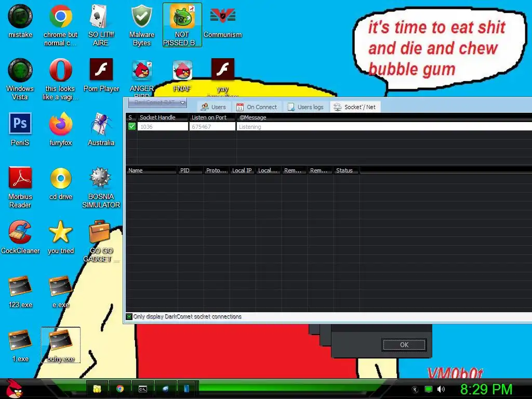Select the e.exe file icon
The width and height of the screenshot is (532, 399).
[x=61, y=292]
